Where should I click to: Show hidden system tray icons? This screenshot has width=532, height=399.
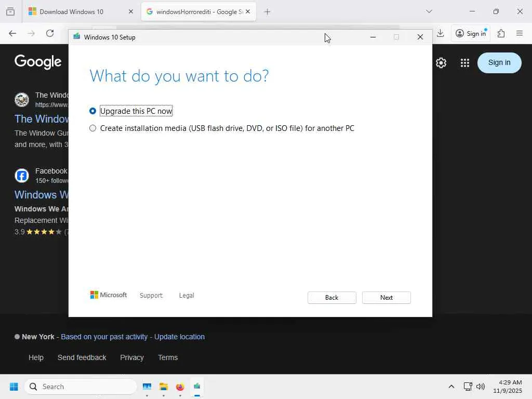tap(451, 387)
